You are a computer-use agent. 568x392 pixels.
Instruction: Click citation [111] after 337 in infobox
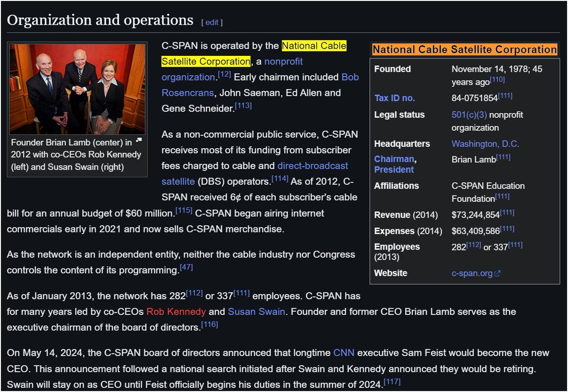point(515,245)
